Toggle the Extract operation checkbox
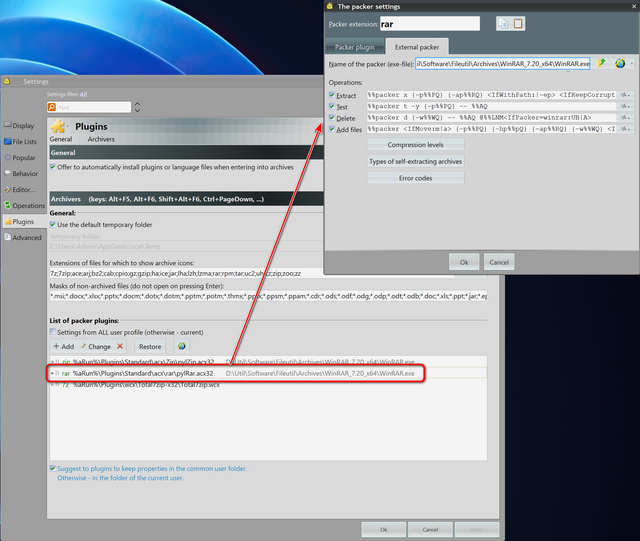Viewport: 640px width, 541px height. point(332,95)
